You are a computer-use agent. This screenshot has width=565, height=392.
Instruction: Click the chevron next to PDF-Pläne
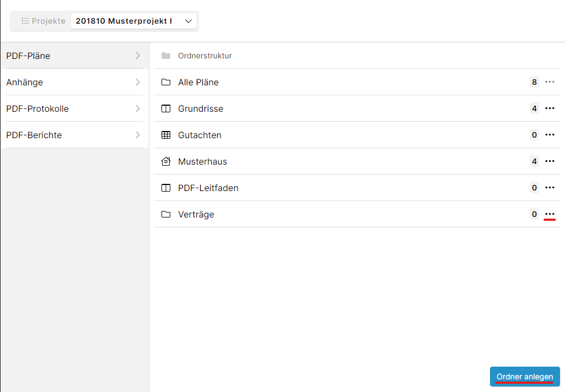pyautogui.click(x=138, y=56)
